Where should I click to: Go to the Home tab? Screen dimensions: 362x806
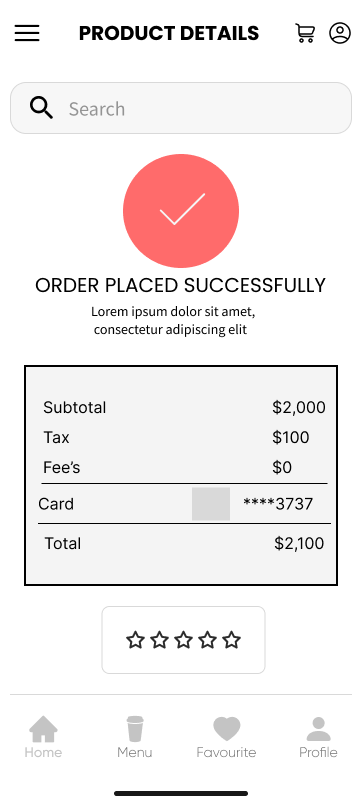click(x=43, y=737)
